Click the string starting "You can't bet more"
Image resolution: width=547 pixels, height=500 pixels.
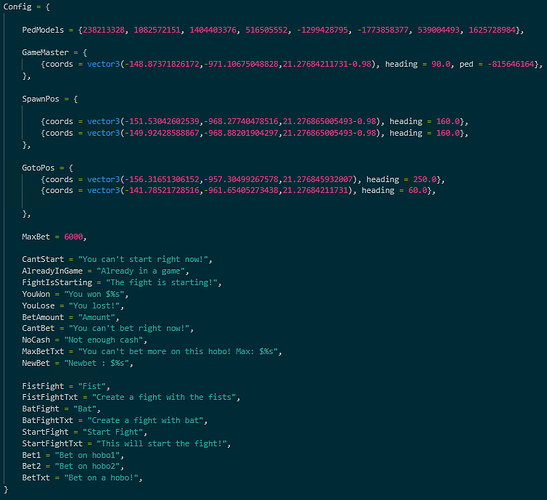point(178,351)
